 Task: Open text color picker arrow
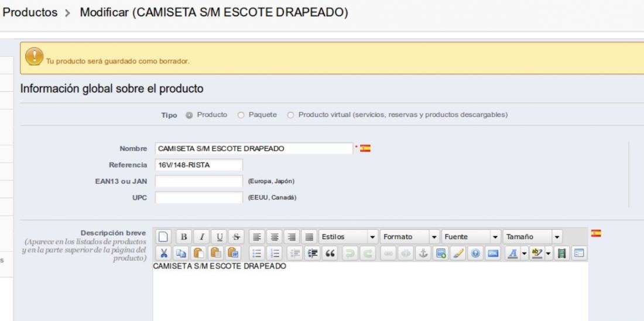[524, 253]
